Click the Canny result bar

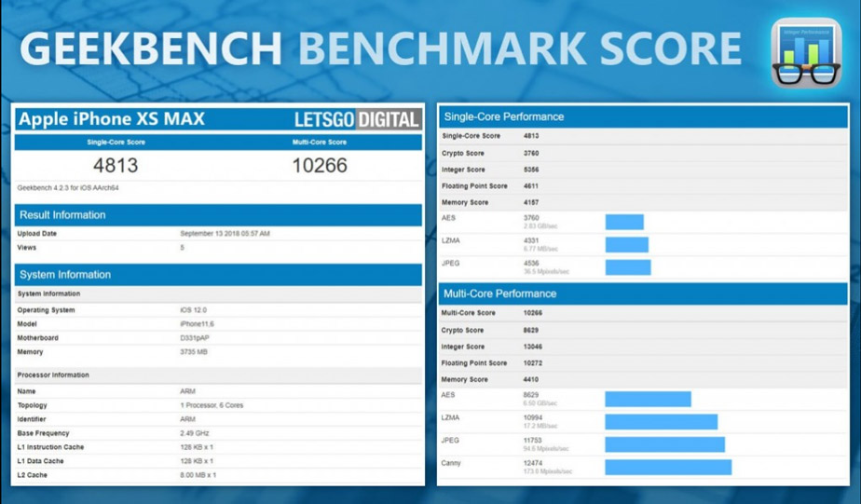point(668,468)
